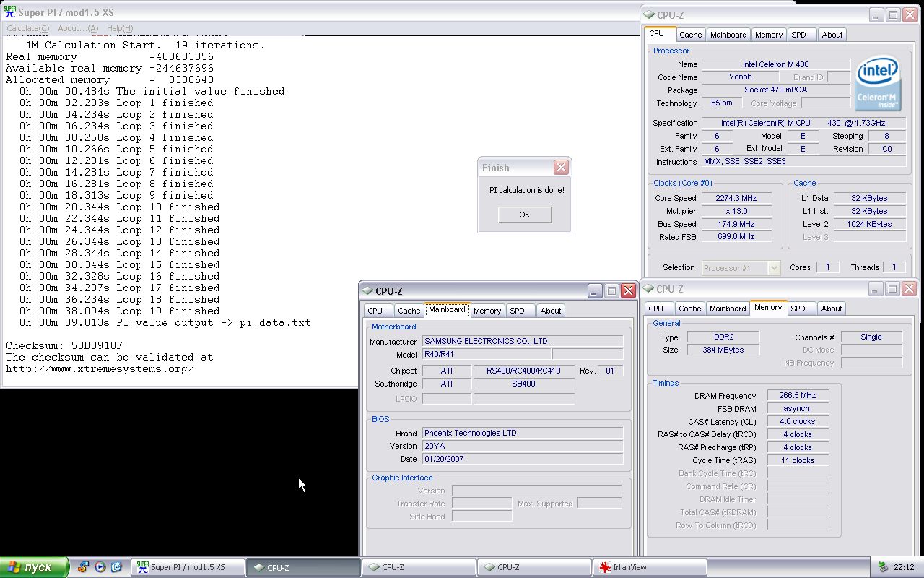Click the Southbridge model SB400
Screen dimensions: 924x578
tap(523, 384)
